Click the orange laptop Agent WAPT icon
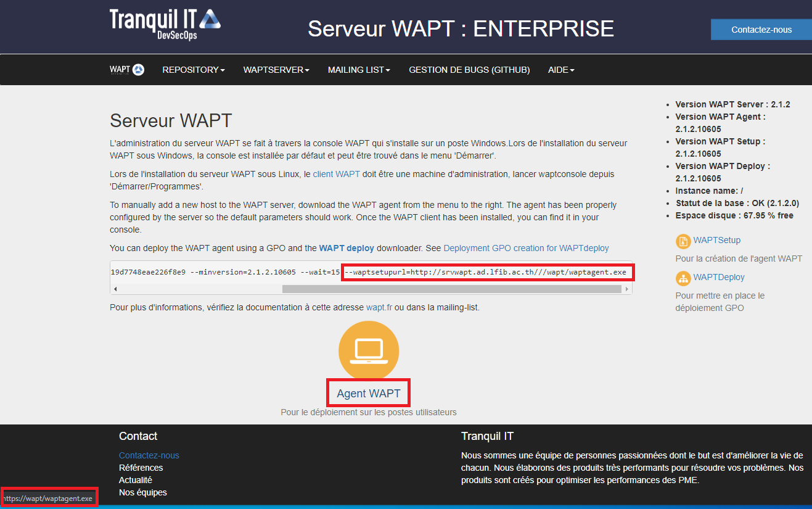The height and width of the screenshot is (509, 812). 369,351
